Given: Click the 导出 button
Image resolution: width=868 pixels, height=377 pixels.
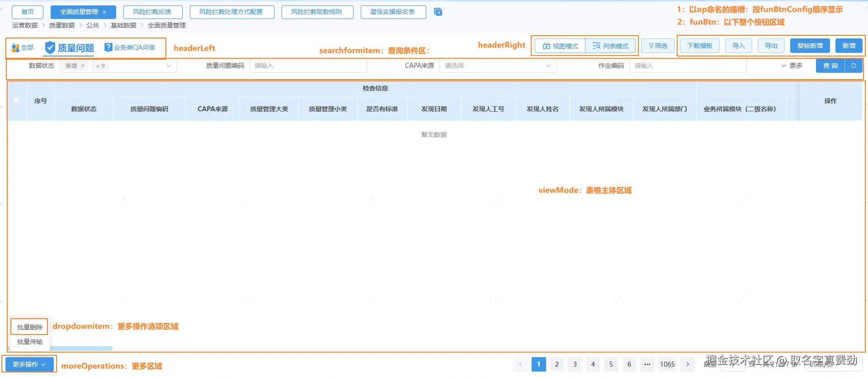Looking at the screenshot, I should click(x=771, y=46).
